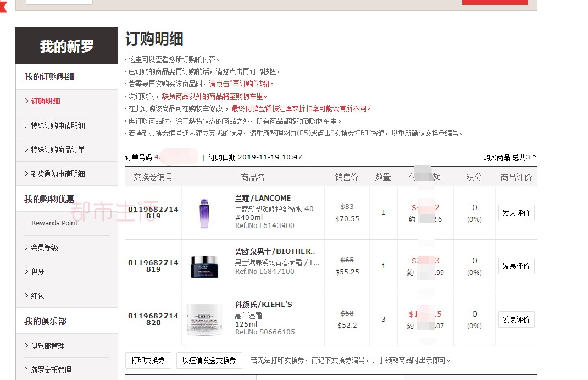Open 到货通知申请明细 in sidebar

tap(58, 174)
